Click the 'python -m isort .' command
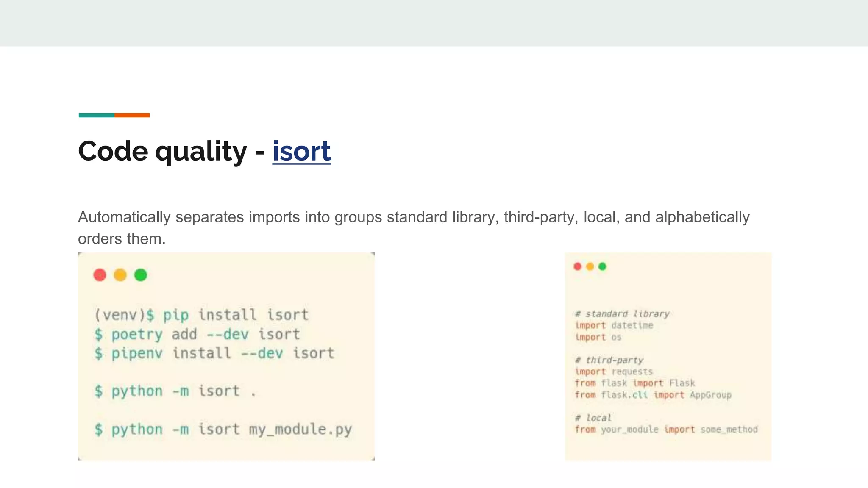This screenshot has height=488, width=868. click(175, 391)
